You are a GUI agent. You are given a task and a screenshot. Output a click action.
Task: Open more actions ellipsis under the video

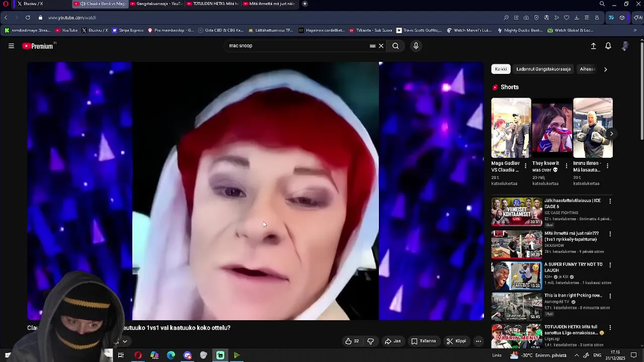[x=478, y=341]
